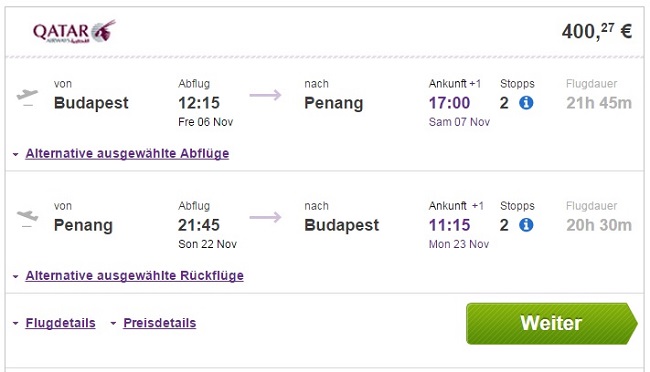
Task: Select the 12:15 departure time
Action: coord(199,103)
